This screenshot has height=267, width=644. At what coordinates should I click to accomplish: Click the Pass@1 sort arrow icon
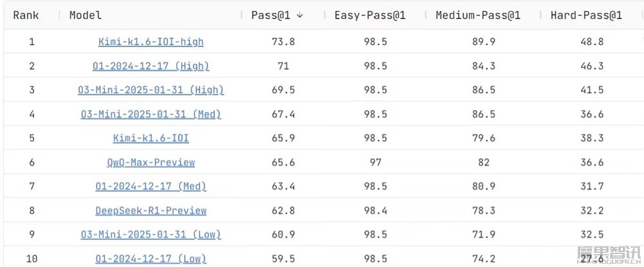click(300, 15)
